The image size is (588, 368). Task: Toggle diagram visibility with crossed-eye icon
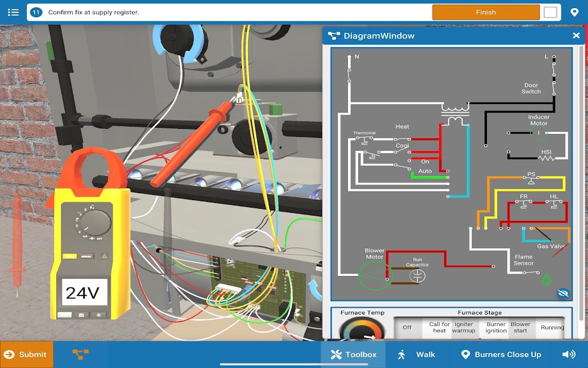[x=563, y=293]
